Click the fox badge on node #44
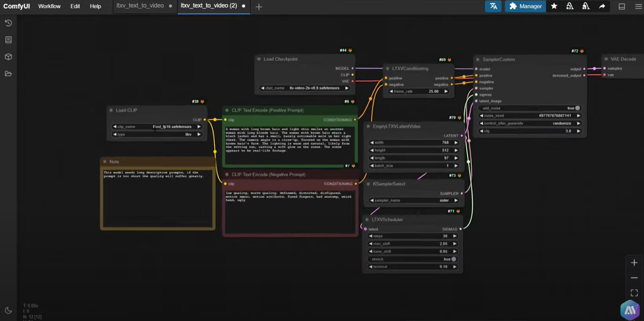644x321 pixels. tap(350, 51)
